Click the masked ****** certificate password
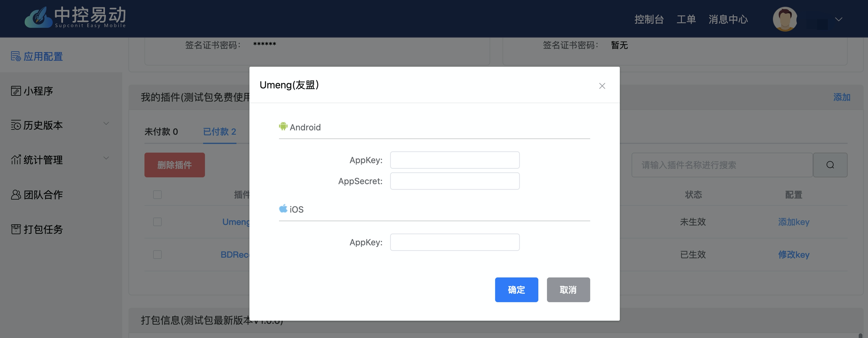This screenshot has width=868, height=338. click(265, 44)
